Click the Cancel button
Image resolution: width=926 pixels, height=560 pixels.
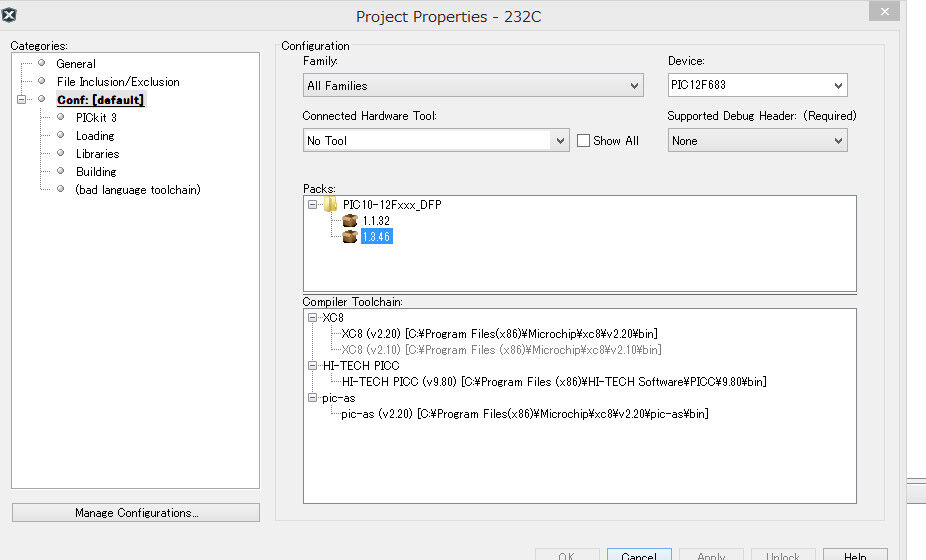tap(639, 555)
